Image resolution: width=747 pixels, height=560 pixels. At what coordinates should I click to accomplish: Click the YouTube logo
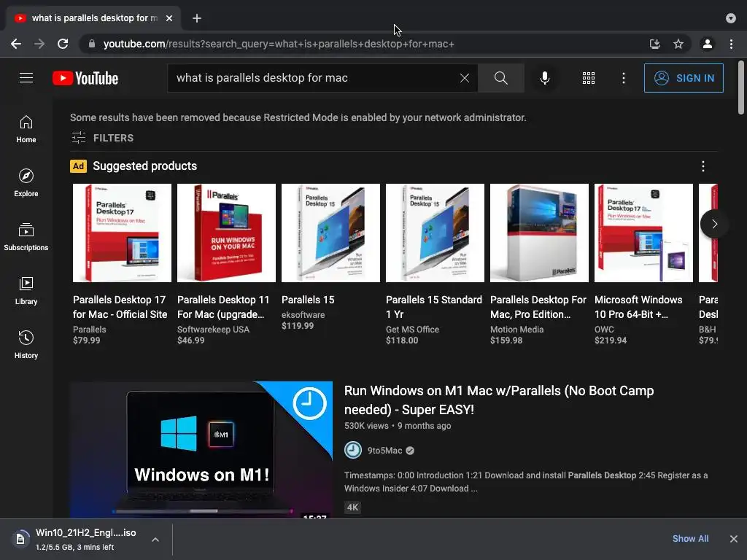pyautogui.click(x=85, y=78)
